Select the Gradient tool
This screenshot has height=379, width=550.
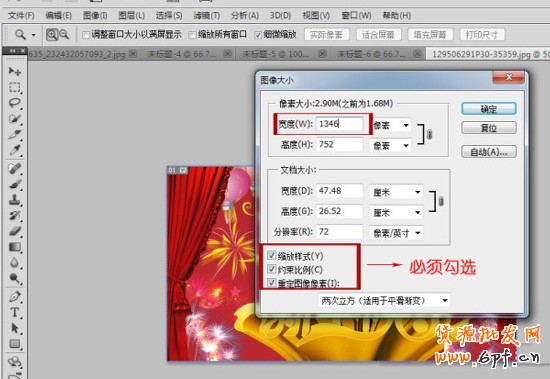pyautogui.click(x=14, y=247)
